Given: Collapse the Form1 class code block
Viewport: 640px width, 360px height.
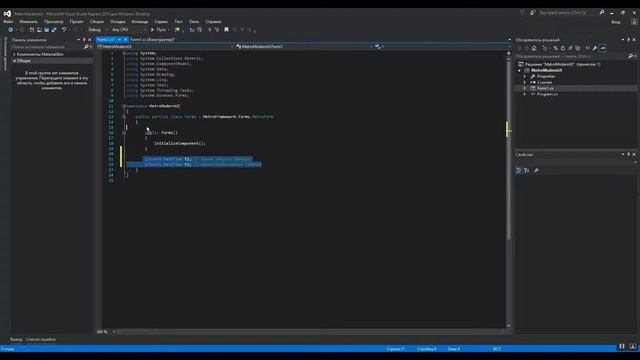Looking at the screenshot, I should click(x=124, y=117).
